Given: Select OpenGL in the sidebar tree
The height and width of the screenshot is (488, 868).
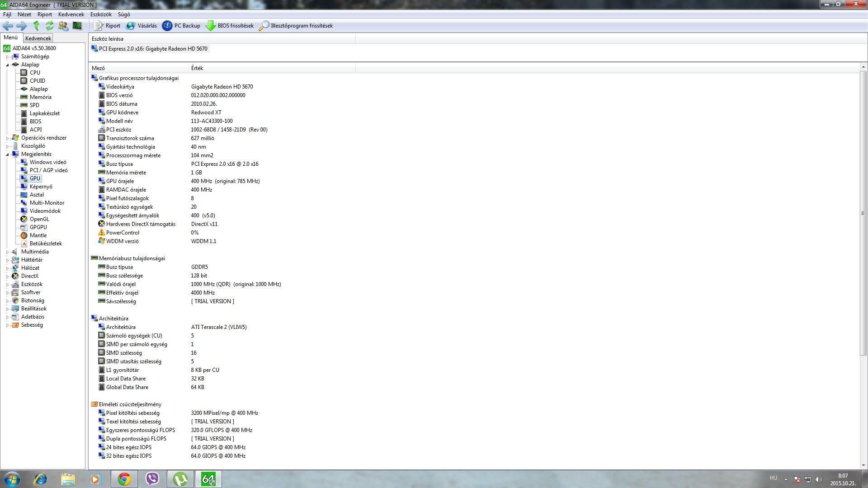Looking at the screenshot, I should (x=39, y=219).
